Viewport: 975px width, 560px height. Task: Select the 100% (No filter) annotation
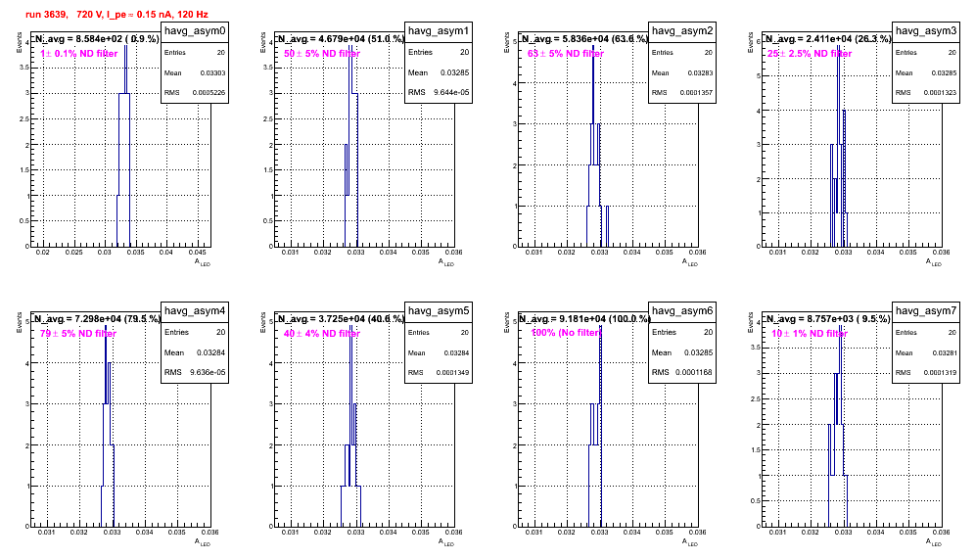(567, 333)
